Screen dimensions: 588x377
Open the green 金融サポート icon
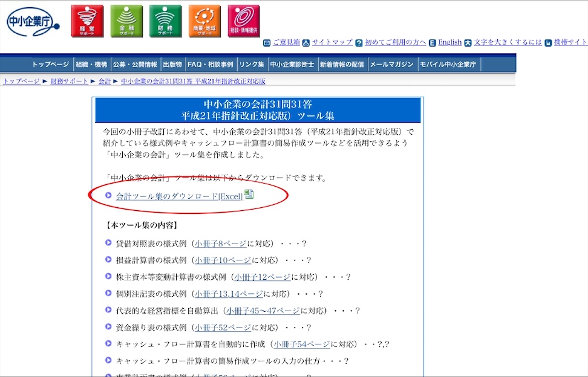tap(126, 21)
